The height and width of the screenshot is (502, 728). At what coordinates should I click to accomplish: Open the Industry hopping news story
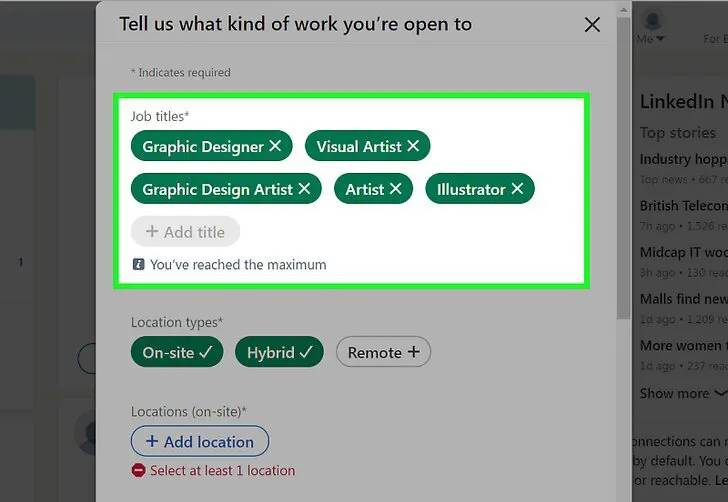[683, 159]
